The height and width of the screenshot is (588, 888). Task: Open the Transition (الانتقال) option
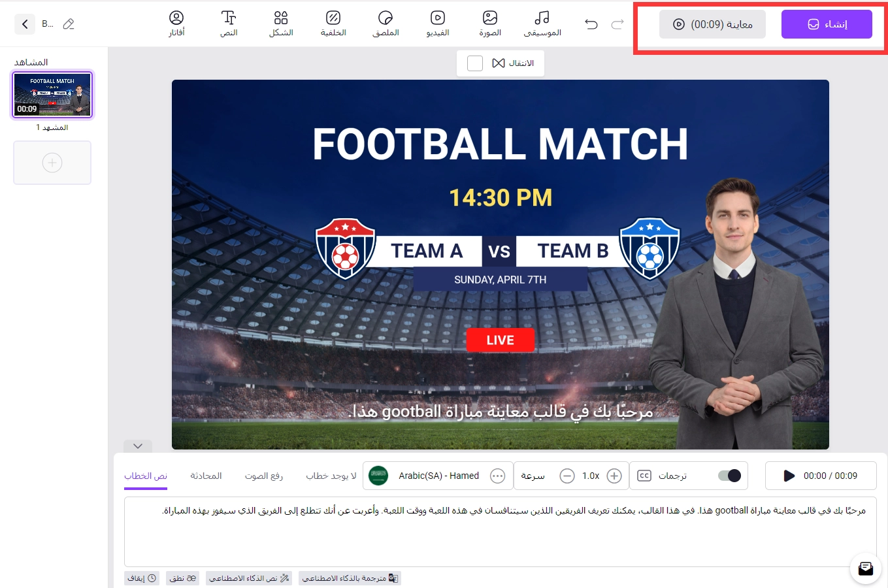pos(514,63)
